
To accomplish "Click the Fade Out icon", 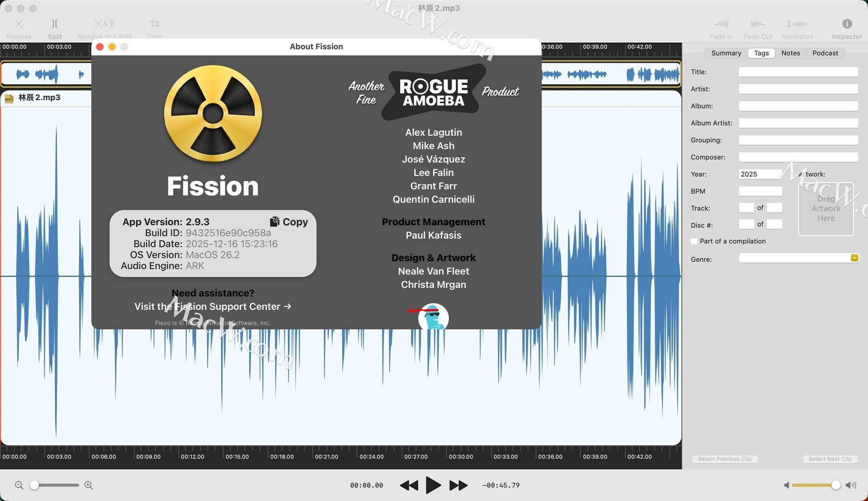I will tap(758, 24).
